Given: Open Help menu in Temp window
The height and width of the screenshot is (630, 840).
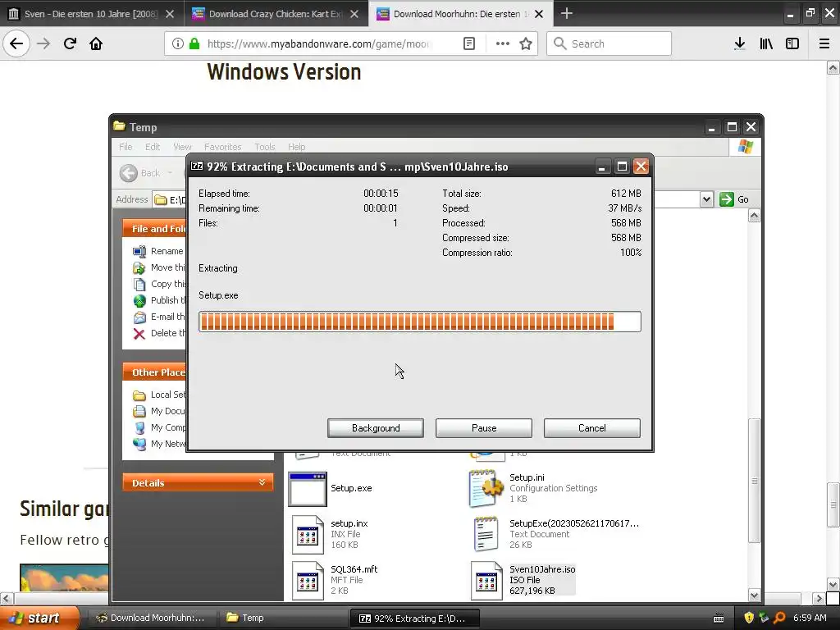Looking at the screenshot, I should [x=296, y=147].
